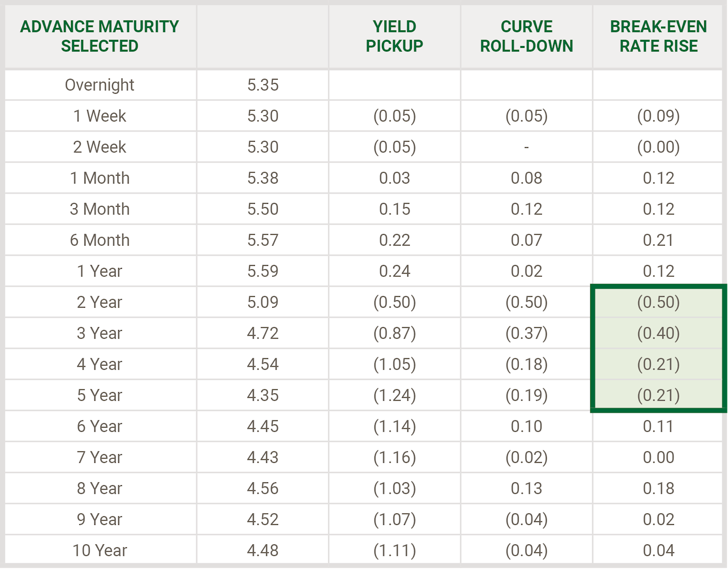Click the rate value 5.59

(263, 271)
